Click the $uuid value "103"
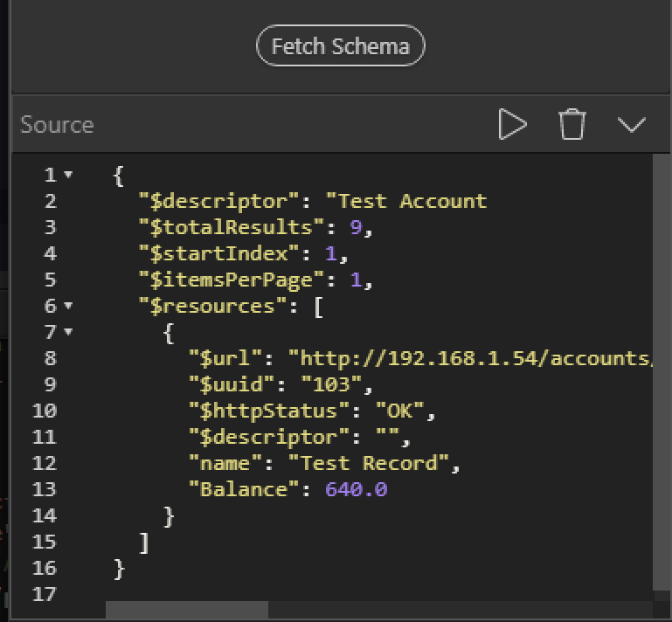Viewport: 672px width, 622px height. pos(331,384)
